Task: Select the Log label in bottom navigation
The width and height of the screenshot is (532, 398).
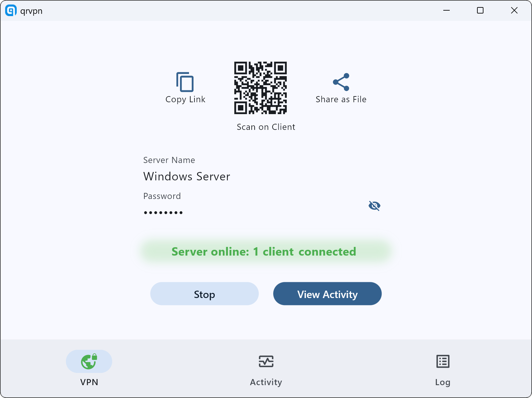Action: 443,382
